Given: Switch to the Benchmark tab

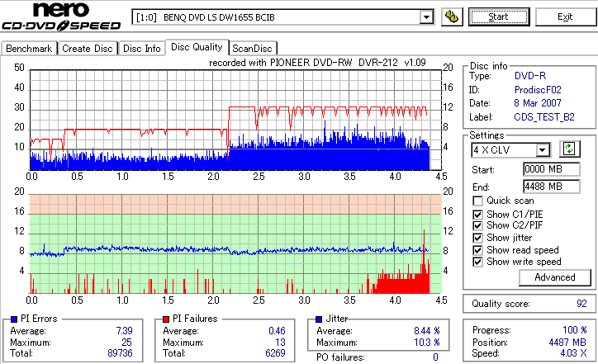Looking at the screenshot, I should pyautogui.click(x=29, y=49).
